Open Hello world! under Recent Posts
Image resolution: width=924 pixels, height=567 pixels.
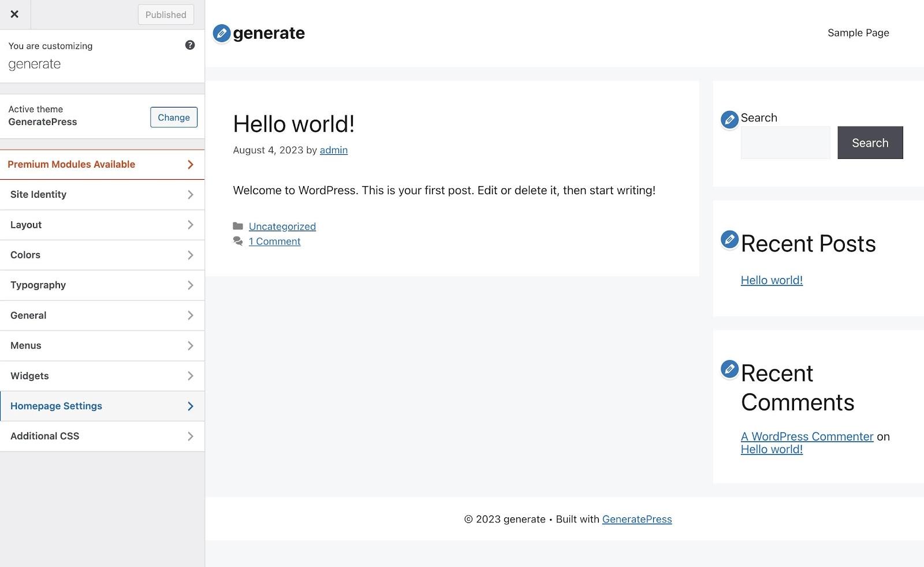pos(772,280)
